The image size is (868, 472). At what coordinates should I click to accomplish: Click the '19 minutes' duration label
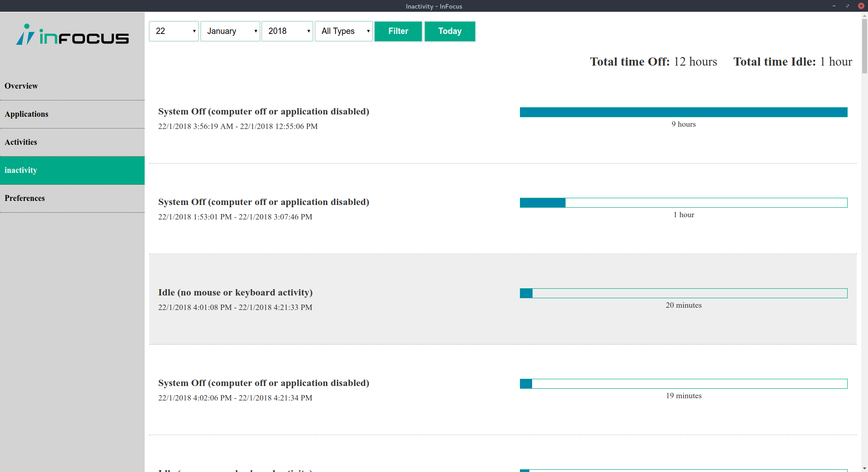coord(684,396)
